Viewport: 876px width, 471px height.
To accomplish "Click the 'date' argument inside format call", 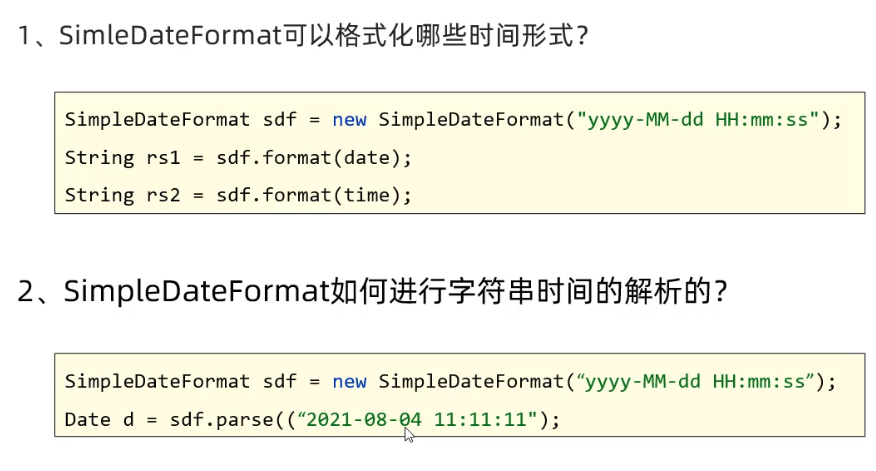I will tap(365, 158).
